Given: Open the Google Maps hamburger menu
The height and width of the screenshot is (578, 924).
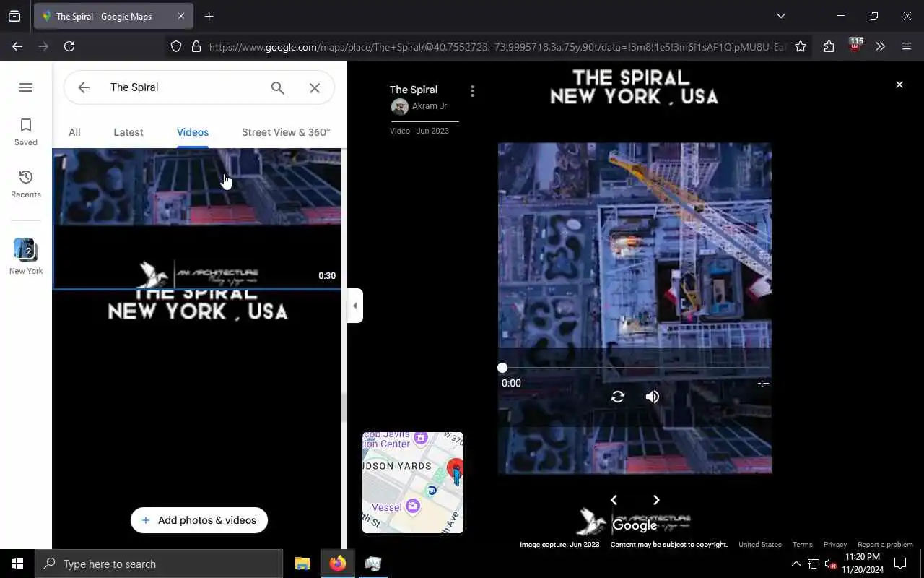Looking at the screenshot, I should [x=26, y=87].
